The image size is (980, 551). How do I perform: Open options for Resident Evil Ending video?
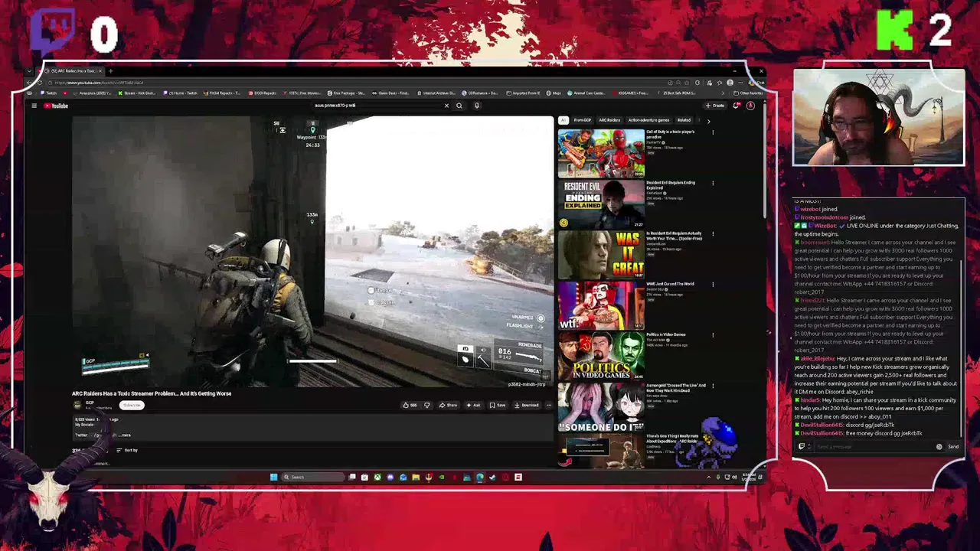713,183
